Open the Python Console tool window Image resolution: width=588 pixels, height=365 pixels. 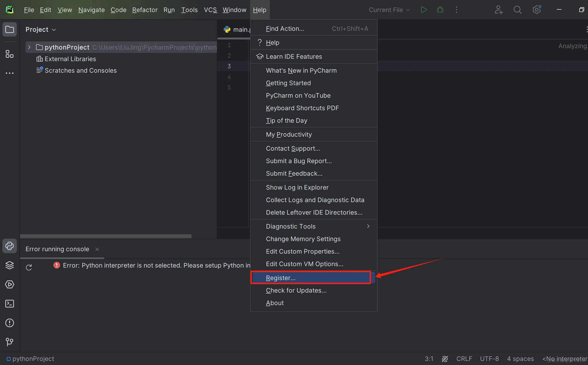[9, 246]
